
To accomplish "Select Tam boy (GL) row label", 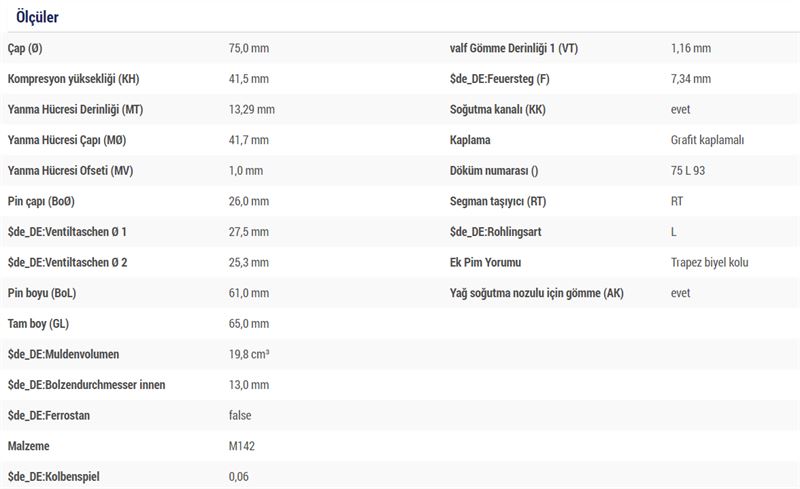I will (x=38, y=324).
